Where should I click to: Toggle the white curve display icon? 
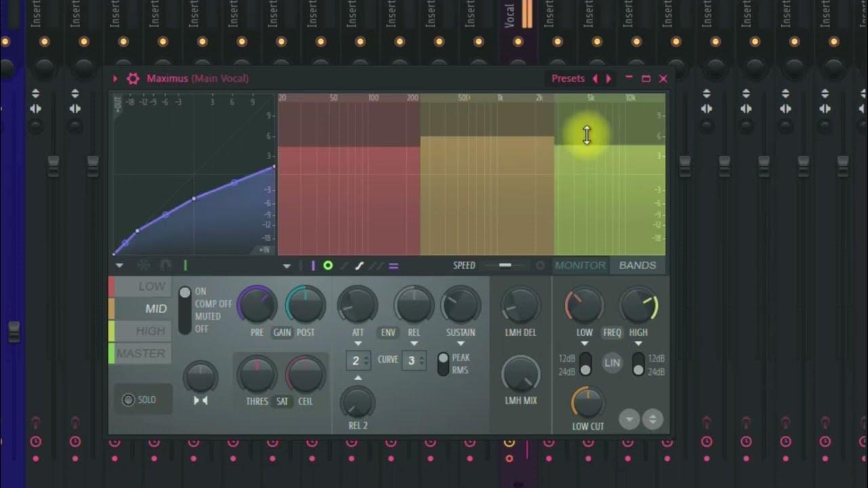(359, 266)
